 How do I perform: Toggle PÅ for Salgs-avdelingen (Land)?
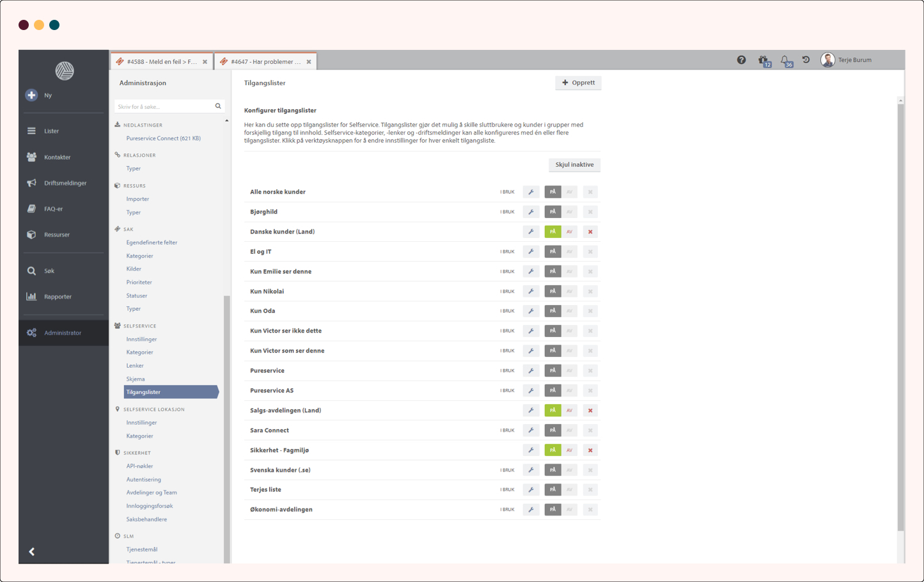(552, 411)
